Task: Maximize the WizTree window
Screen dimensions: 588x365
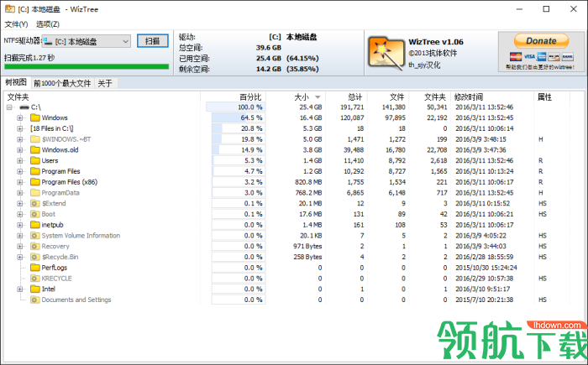Action: pos(546,9)
